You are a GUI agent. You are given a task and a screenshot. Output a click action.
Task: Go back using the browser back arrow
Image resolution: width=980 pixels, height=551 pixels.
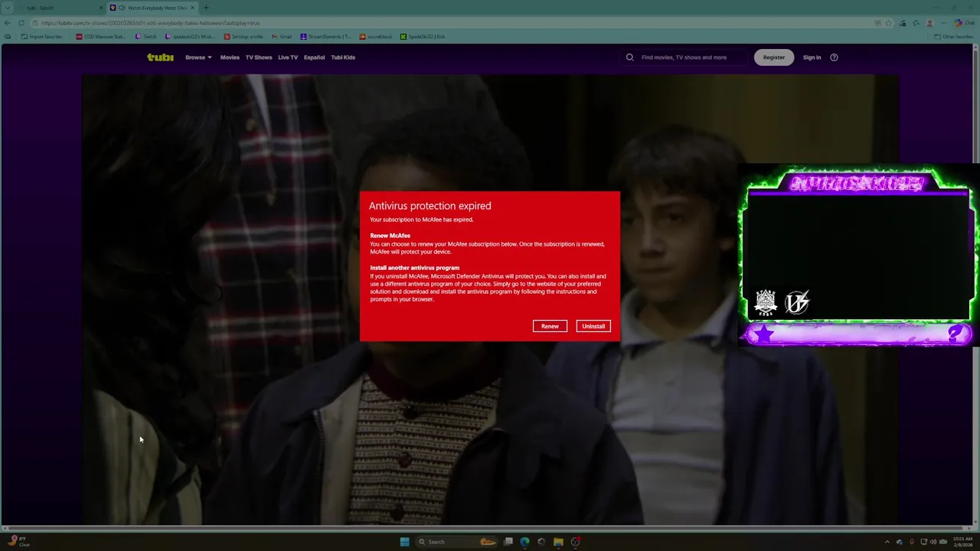[8, 23]
